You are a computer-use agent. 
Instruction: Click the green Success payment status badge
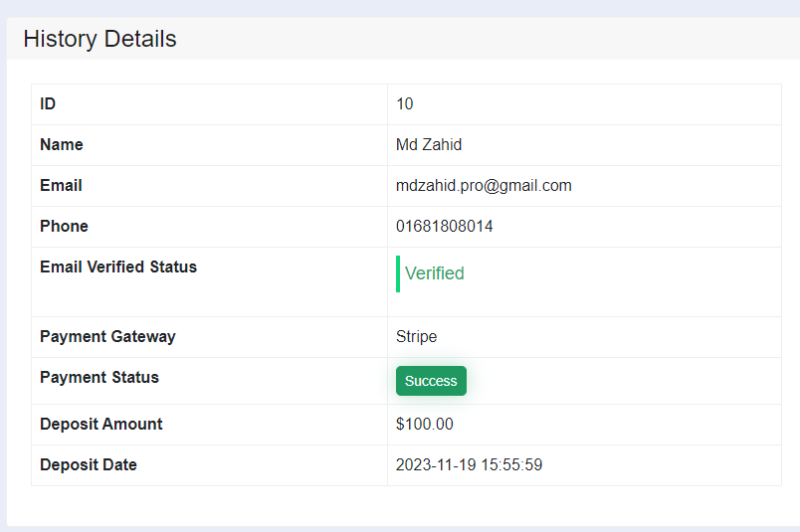point(431,381)
